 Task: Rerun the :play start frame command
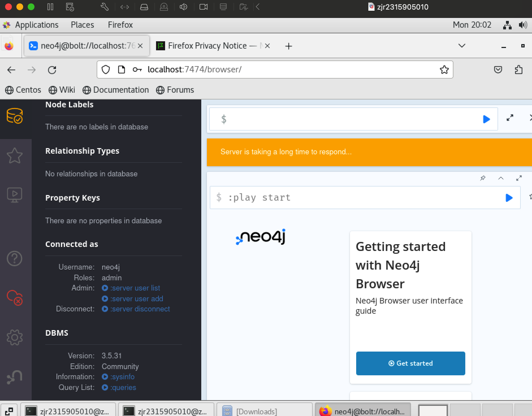(x=509, y=198)
